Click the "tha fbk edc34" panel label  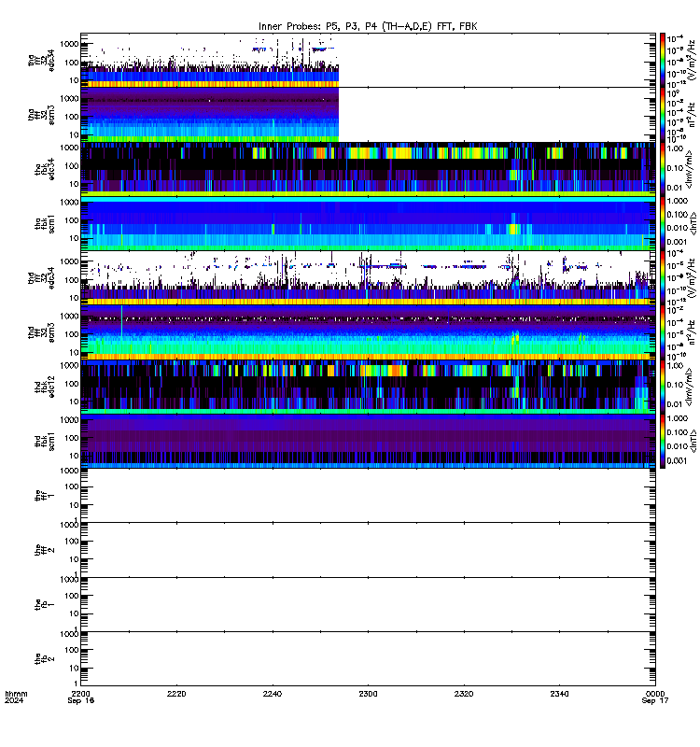(x=45, y=169)
